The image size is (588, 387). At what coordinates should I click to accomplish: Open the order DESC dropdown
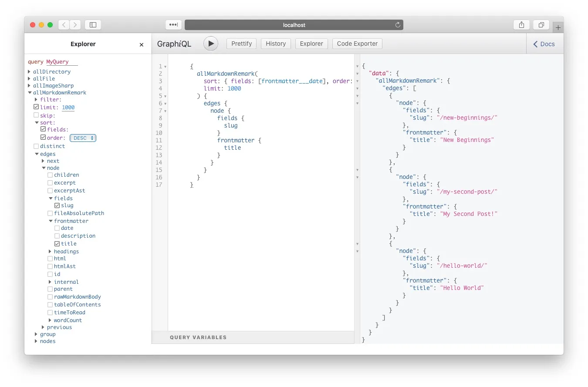(x=83, y=138)
